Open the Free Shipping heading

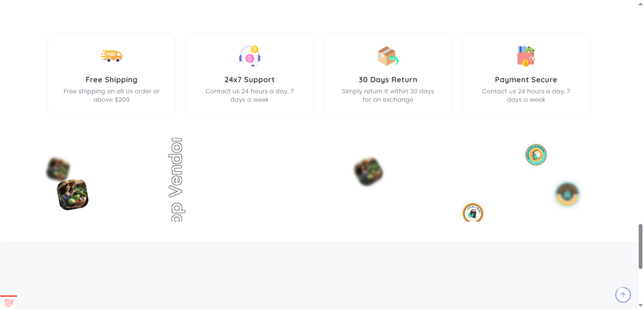(111, 80)
